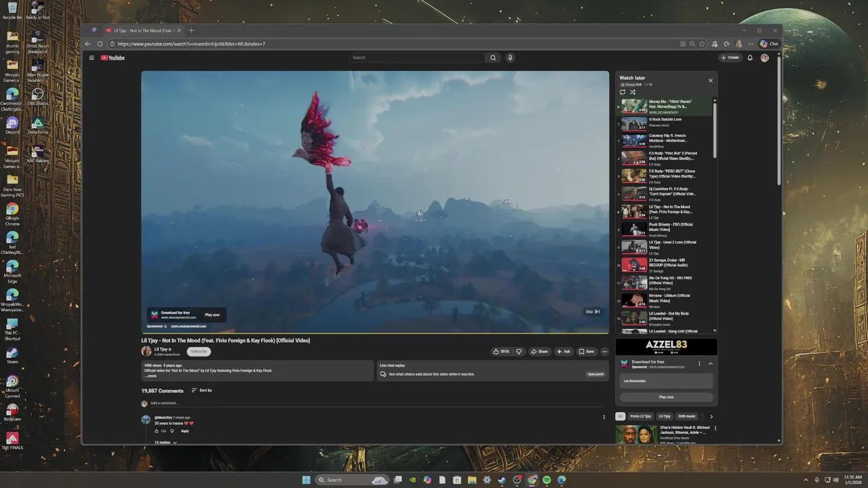Open the Sort by comments dropdown
The height and width of the screenshot is (488, 868).
click(x=202, y=390)
